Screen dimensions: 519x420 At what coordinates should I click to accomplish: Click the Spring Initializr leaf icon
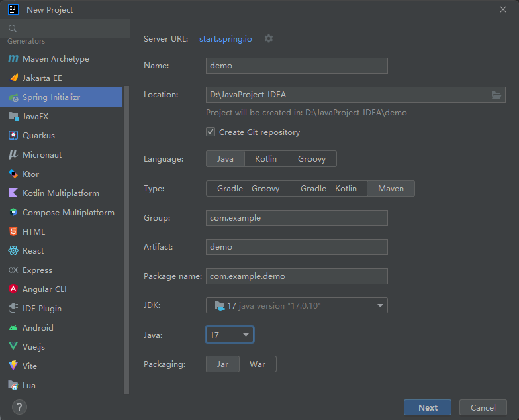tap(13, 97)
